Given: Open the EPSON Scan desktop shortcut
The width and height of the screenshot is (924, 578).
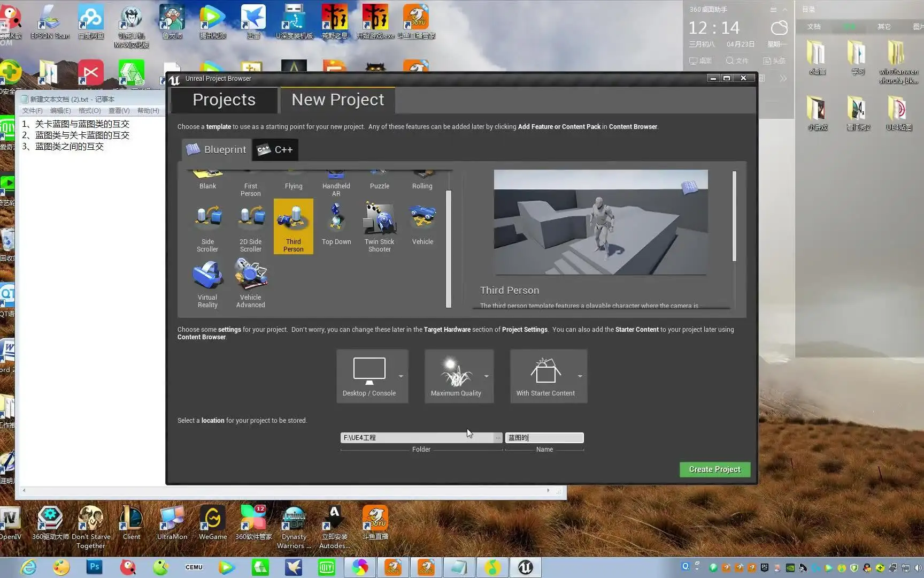Looking at the screenshot, I should pyautogui.click(x=50, y=22).
